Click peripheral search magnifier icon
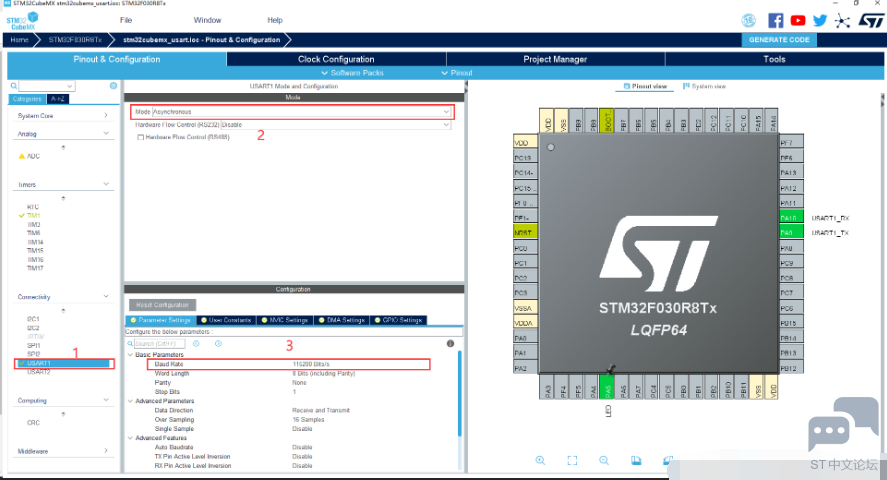The width and height of the screenshot is (887, 480). [x=14, y=86]
